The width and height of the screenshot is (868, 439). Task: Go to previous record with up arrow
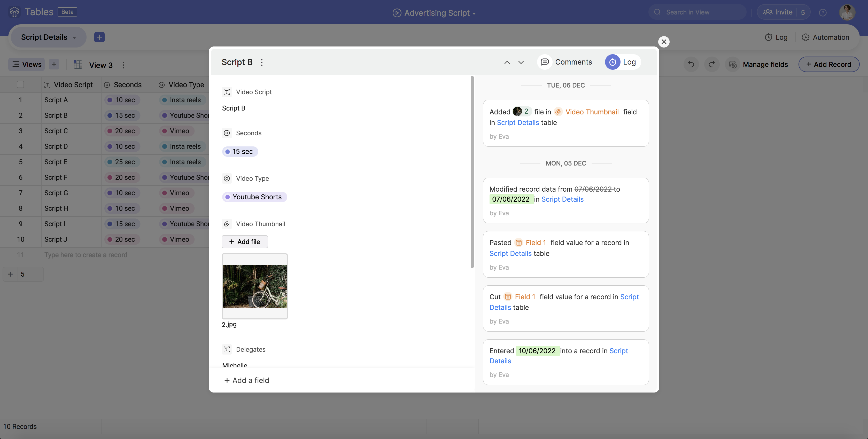[x=507, y=62]
